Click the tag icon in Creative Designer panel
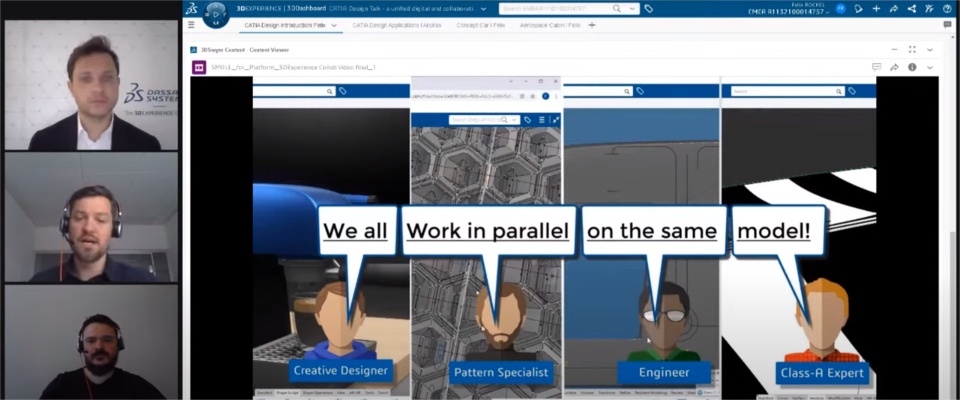This screenshot has width=960, height=400. (343, 91)
